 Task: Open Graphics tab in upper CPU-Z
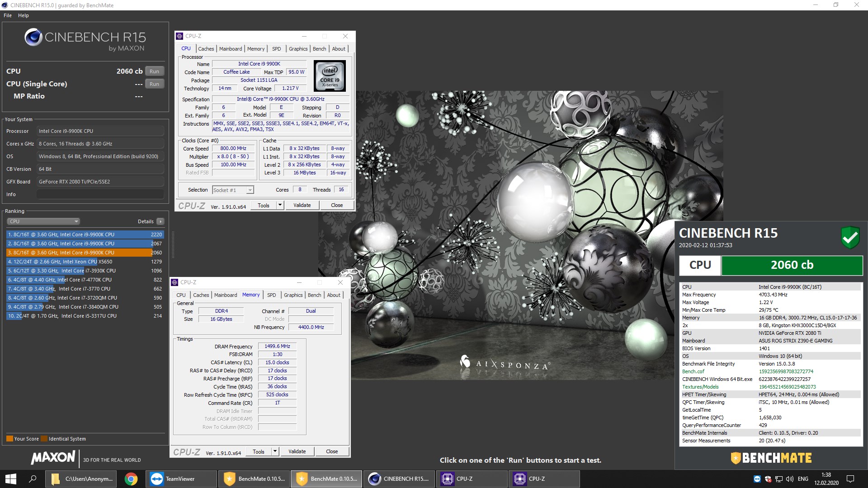tap(298, 49)
